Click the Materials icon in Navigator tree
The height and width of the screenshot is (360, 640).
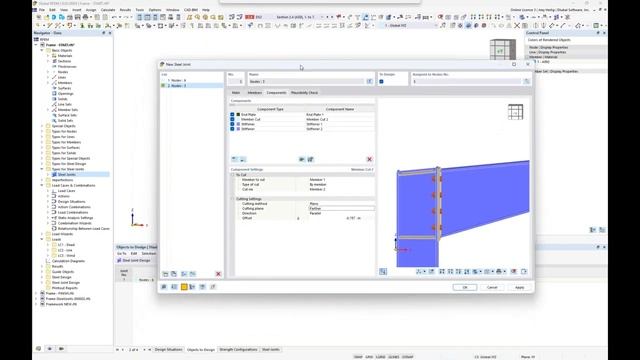click(x=54, y=56)
